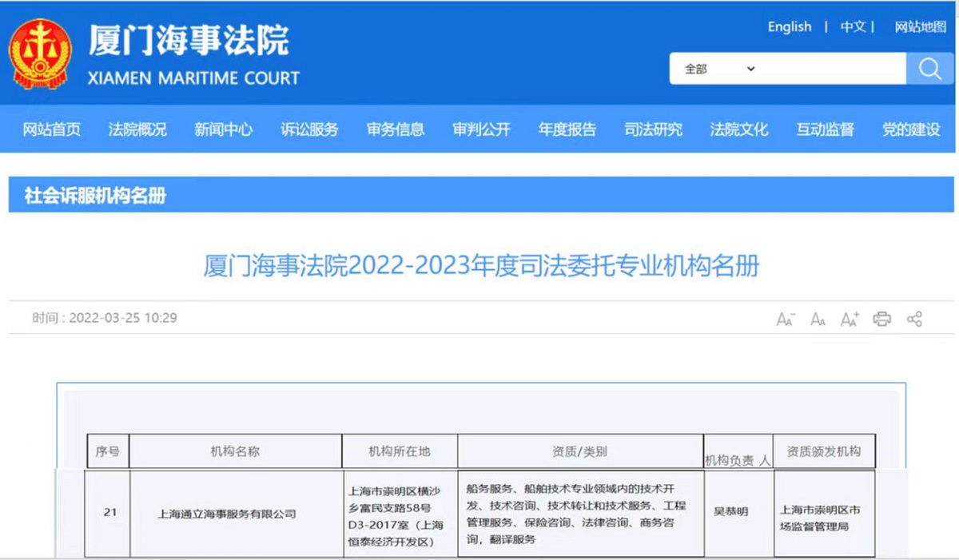The image size is (959, 560).
Task: Click the blue search magnifier icon
Action: click(x=929, y=68)
